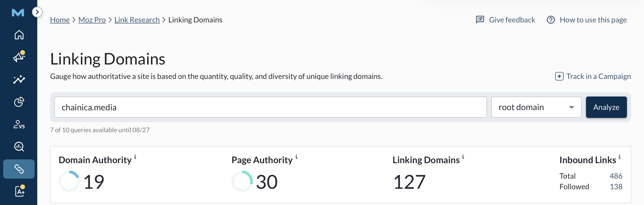
Task: Open the pie chart sidebar icon
Action: coord(19,102)
